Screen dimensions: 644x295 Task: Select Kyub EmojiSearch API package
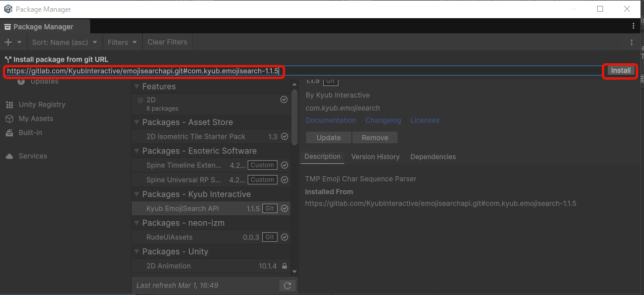pyautogui.click(x=211, y=208)
